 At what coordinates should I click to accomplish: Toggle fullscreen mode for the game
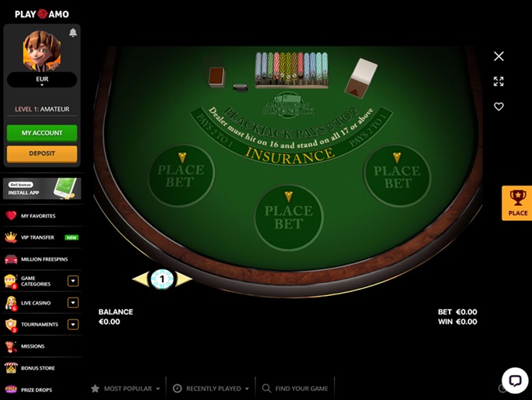pos(498,81)
